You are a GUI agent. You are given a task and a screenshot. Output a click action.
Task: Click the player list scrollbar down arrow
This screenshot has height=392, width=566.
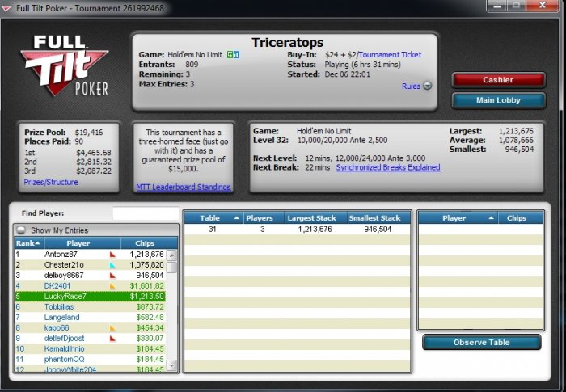(x=172, y=365)
